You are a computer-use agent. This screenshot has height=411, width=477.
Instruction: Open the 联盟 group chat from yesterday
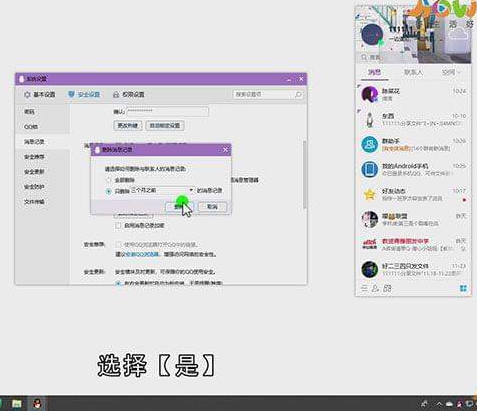[x=413, y=219]
